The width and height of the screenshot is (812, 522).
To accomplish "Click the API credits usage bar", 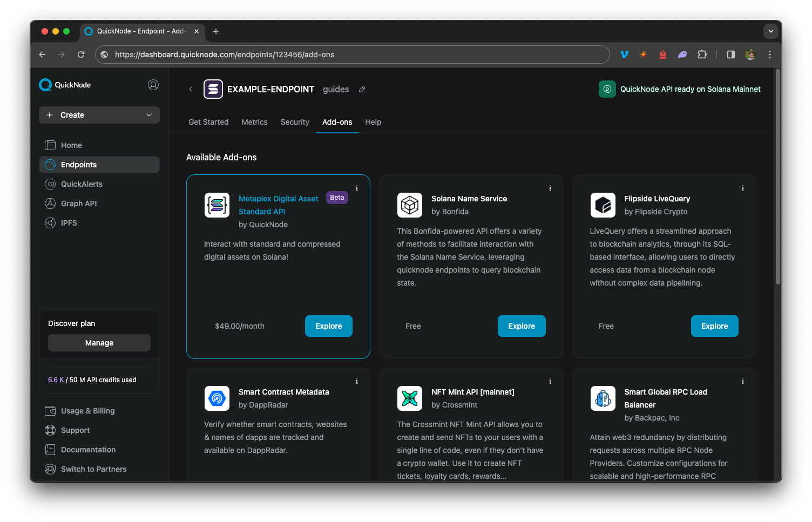I will coord(99,368).
